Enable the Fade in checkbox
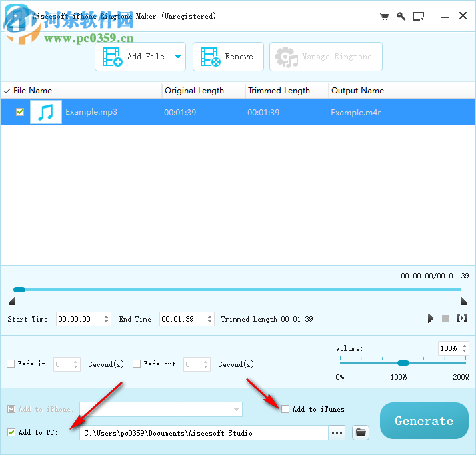 pyautogui.click(x=11, y=364)
